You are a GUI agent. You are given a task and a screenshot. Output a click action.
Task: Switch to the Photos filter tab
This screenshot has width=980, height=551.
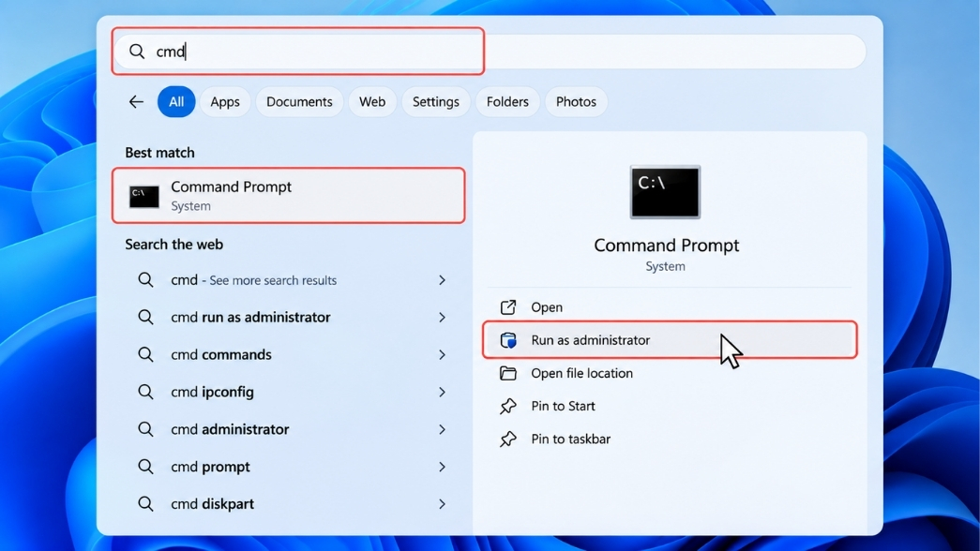pos(576,102)
